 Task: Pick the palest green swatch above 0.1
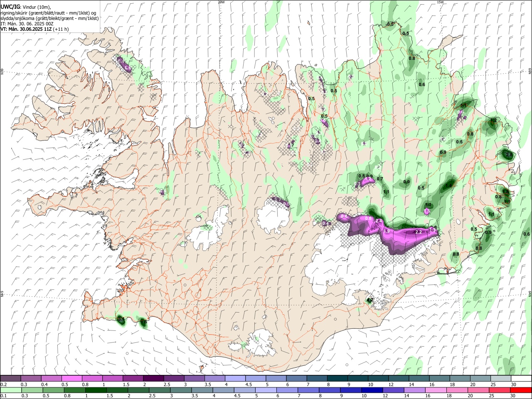click(x=10, y=390)
